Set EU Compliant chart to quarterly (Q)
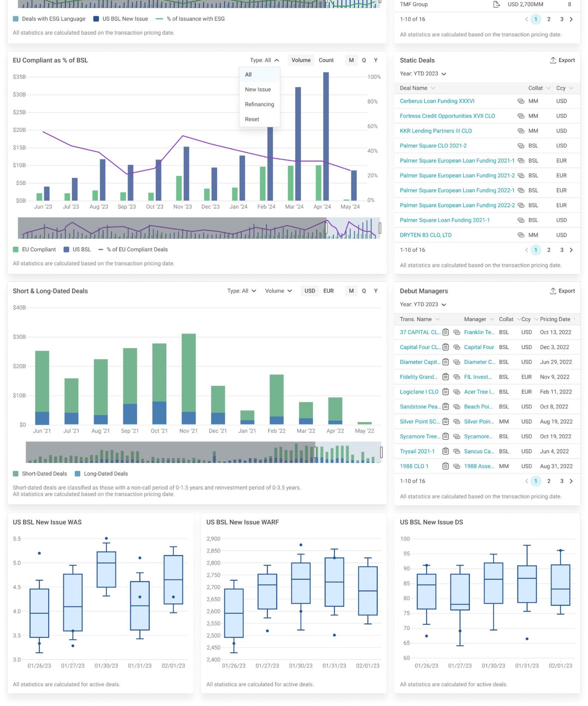 [x=364, y=60]
